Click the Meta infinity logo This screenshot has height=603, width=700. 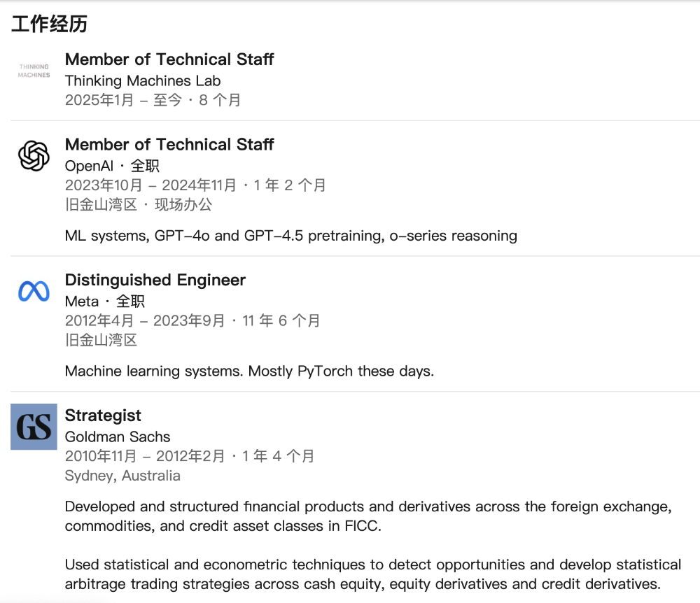(x=34, y=291)
